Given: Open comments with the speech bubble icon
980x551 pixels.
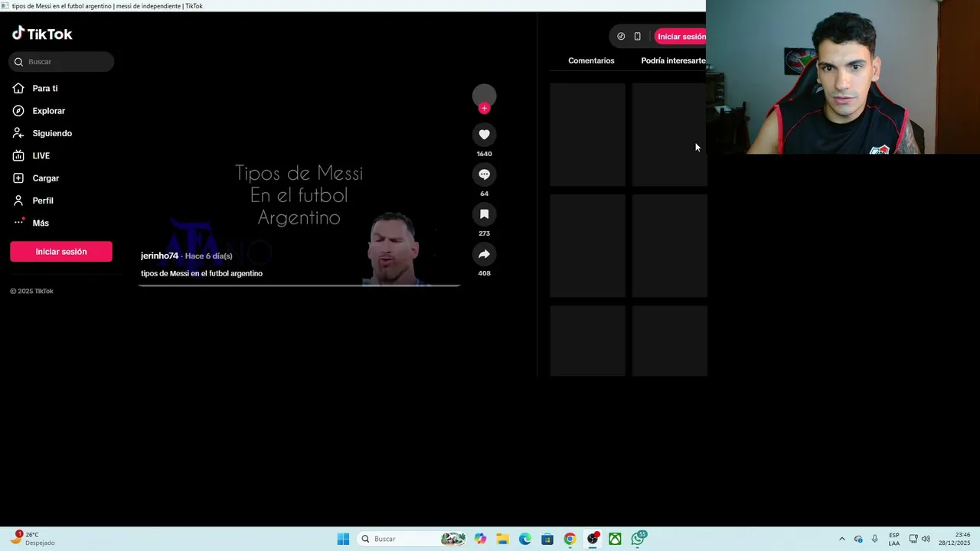Looking at the screenshot, I should (x=484, y=174).
